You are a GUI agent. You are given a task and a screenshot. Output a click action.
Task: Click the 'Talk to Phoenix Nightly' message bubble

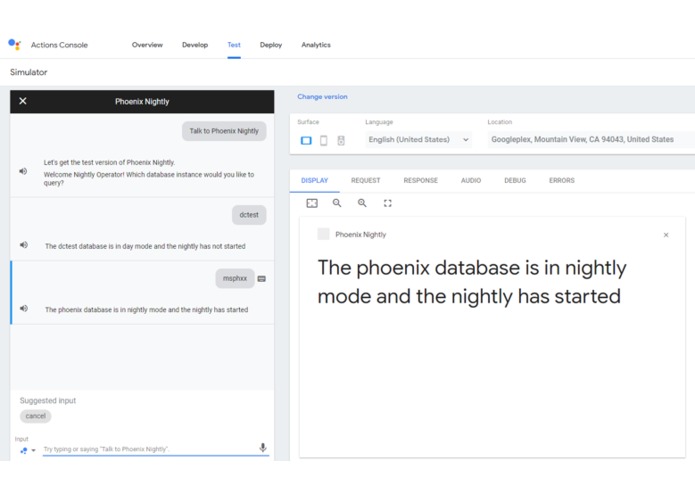pyautogui.click(x=224, y=131)
